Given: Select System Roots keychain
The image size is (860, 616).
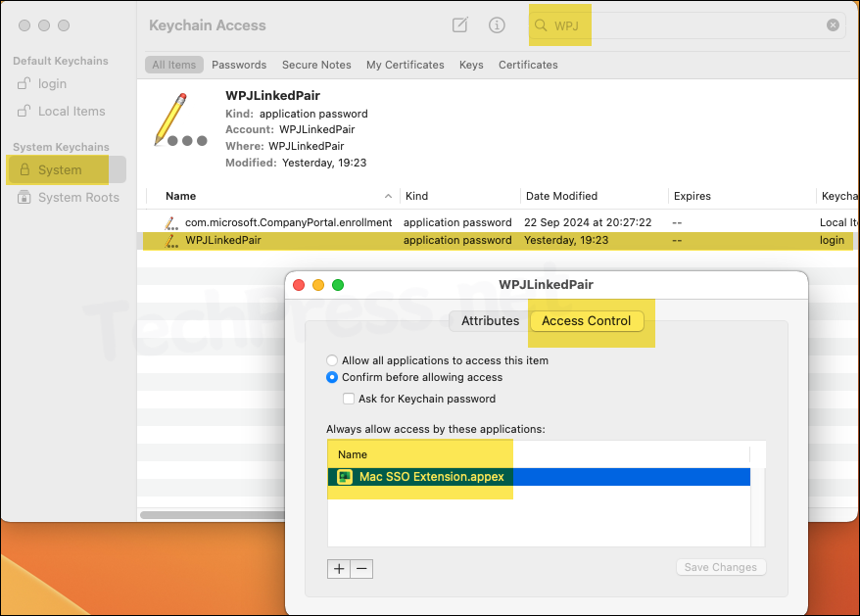Looking at the screenshot, I should click(x=78, y=198).
